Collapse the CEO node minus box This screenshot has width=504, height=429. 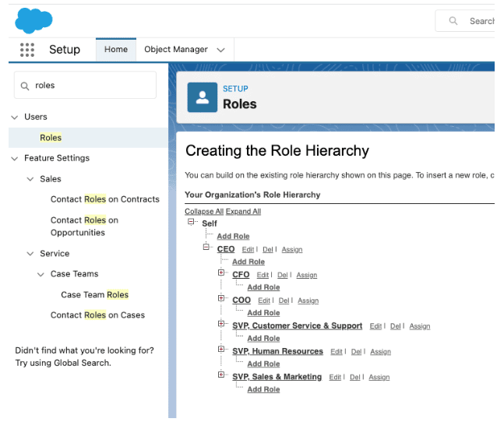(x=206, y=247)
